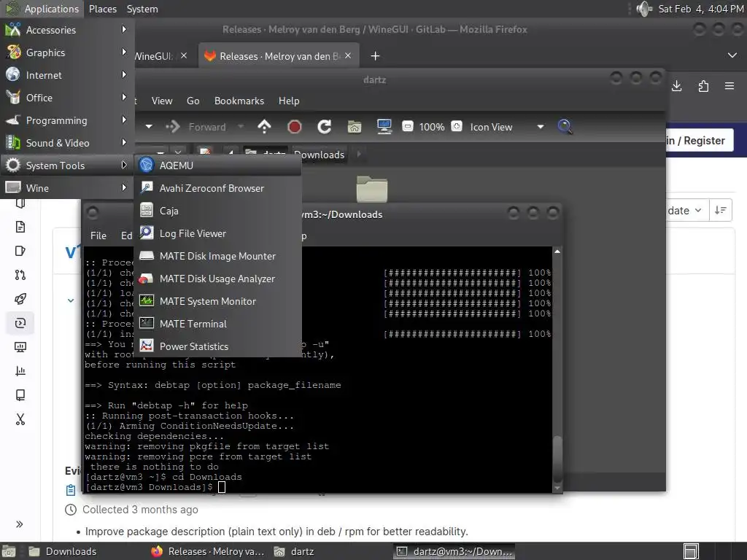Screen dimensions: 747x560
Task: Click the Forward navigation button in Caja
Action: coord(196,127)
